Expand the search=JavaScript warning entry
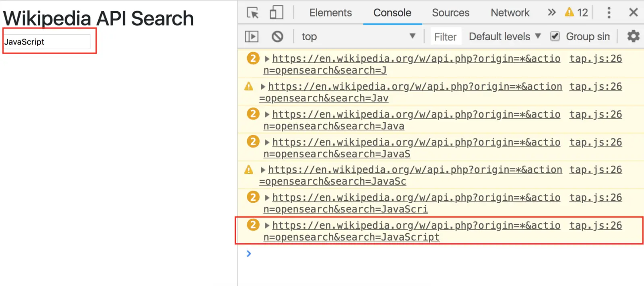This screenshot has width=644, height=286. pos(267,226)
